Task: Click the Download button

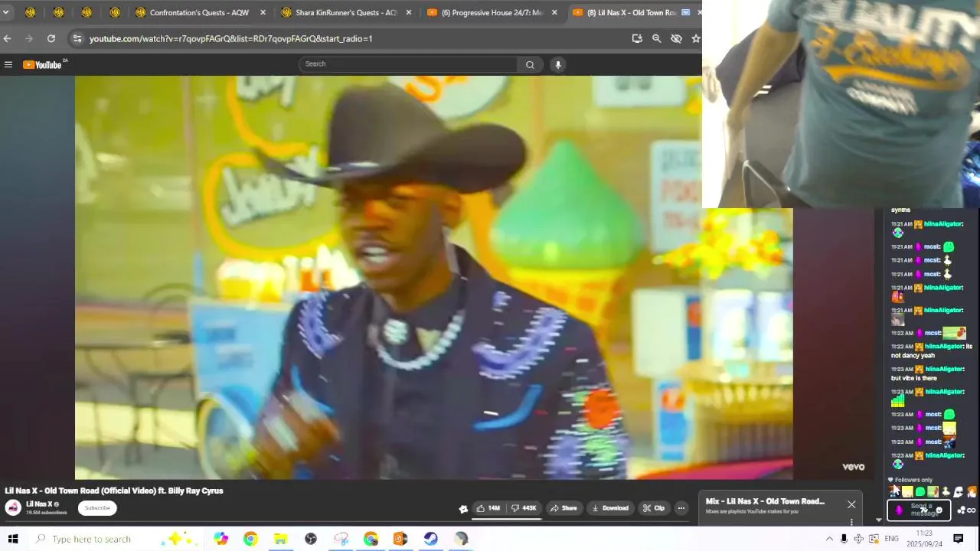Action: pos(611,508)
